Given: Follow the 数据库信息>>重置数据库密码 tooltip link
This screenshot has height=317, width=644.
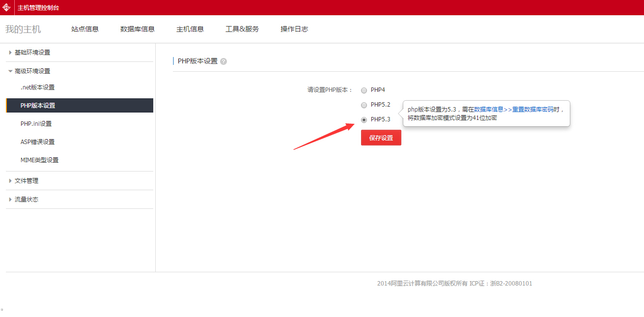Looking at the screenshot, I should (513, 110).
